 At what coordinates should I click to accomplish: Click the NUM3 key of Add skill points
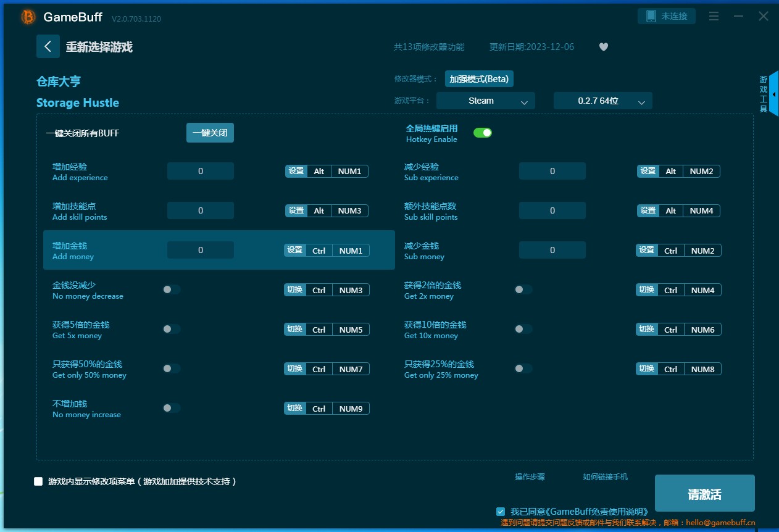350,210
